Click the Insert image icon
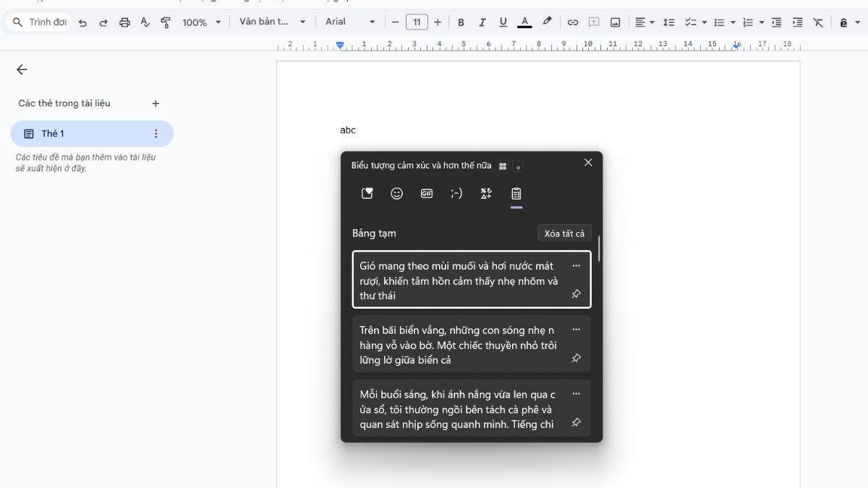The height and width of the screenshot is (488, 868). [x=616, y=22]
